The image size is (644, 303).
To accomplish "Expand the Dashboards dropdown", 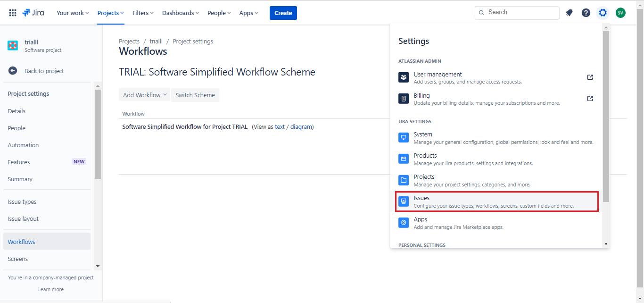I will [x=181, y=13].
